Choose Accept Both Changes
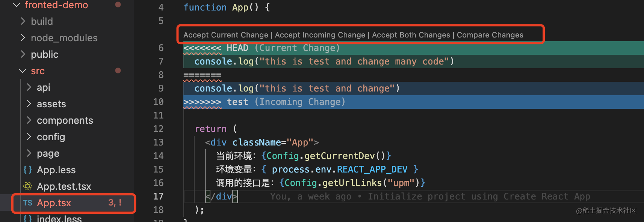 click(x=411, y=35)
